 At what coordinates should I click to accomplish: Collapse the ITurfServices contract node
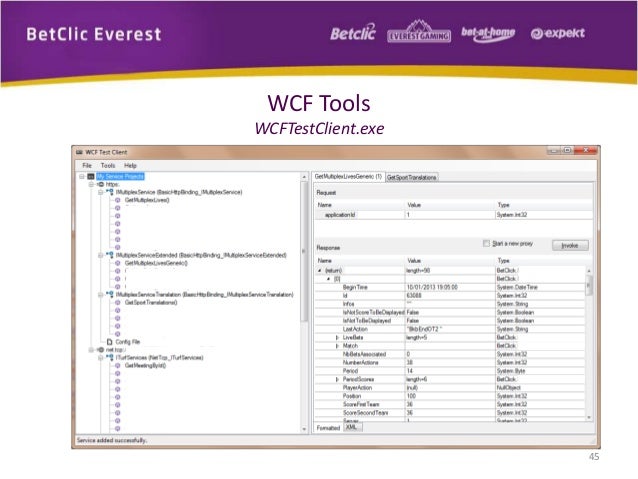click(x=101, y=358)
